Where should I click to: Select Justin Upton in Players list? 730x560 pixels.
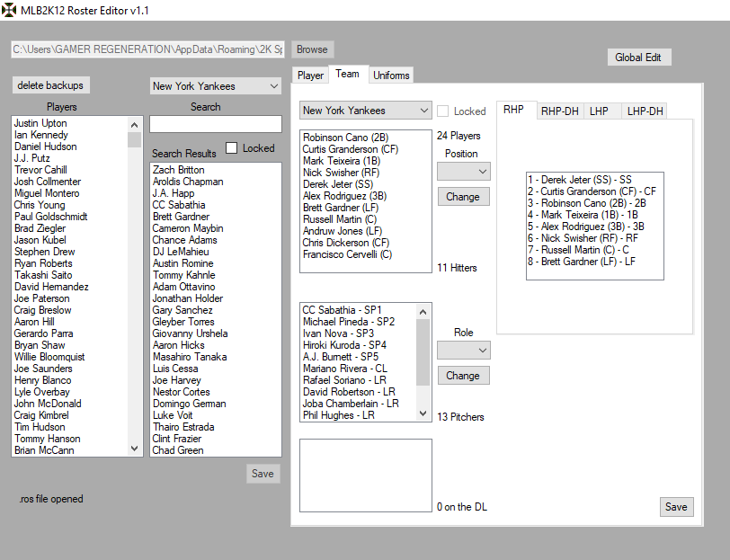click(40, 123)
